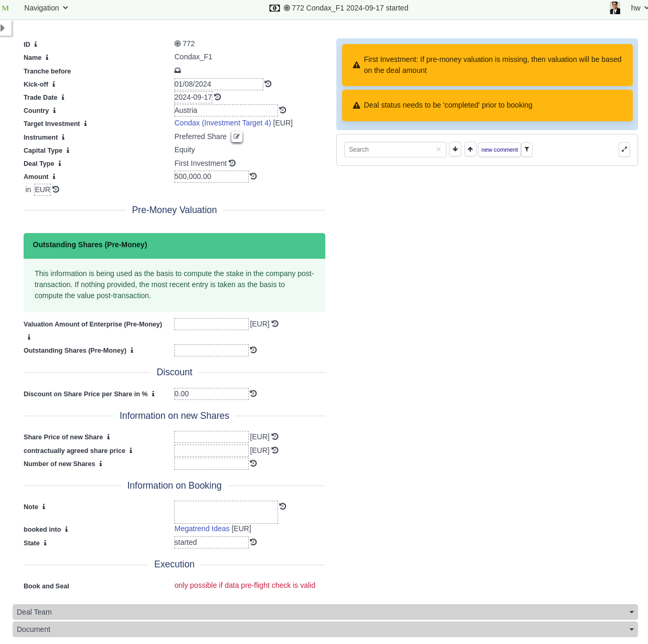Screen dimensions: 648x644
Task: Click info icon next to Target Investment
Action: 86,124
